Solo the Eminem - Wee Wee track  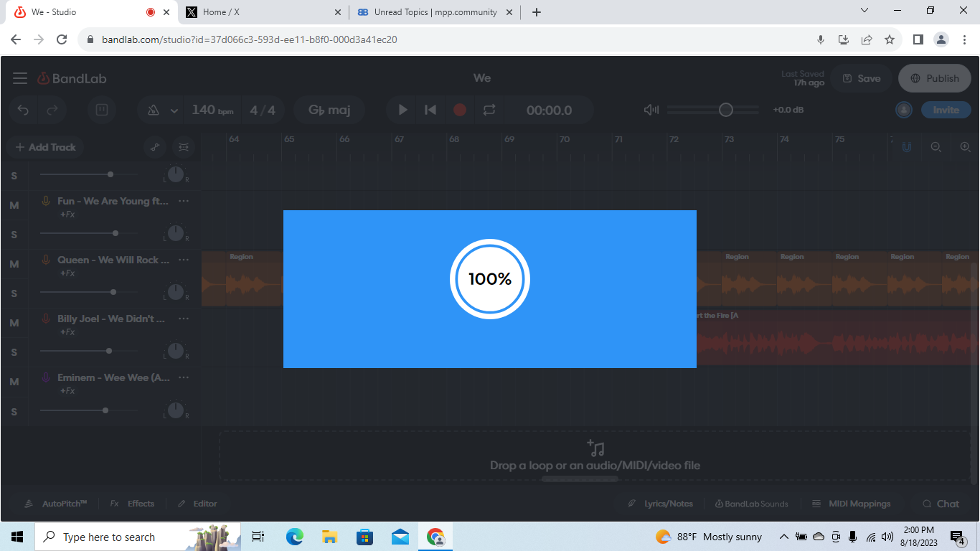[14, 412]
